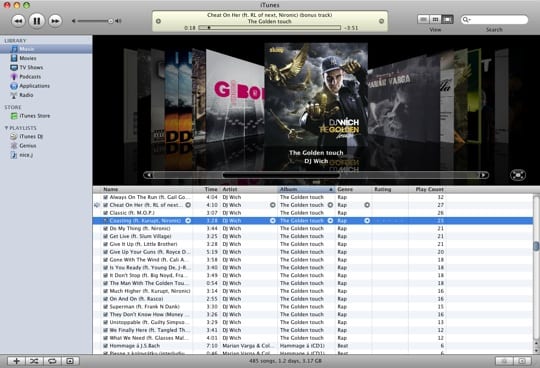Uncheck On And On (ft. Rasco) checkbox
This screenshot has width=540, height=368.
pyautogui.click(x=105, y=299)
